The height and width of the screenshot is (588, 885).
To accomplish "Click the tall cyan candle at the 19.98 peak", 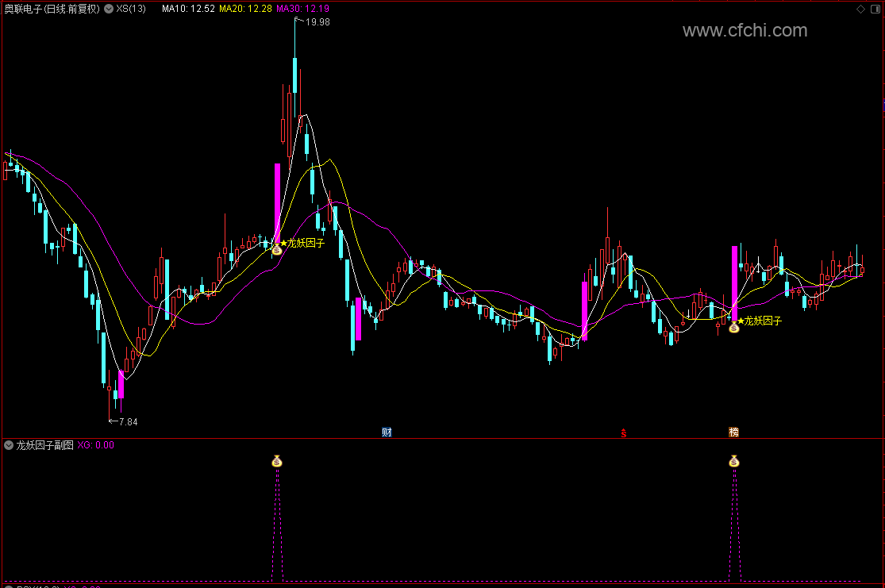I will 294,75.
